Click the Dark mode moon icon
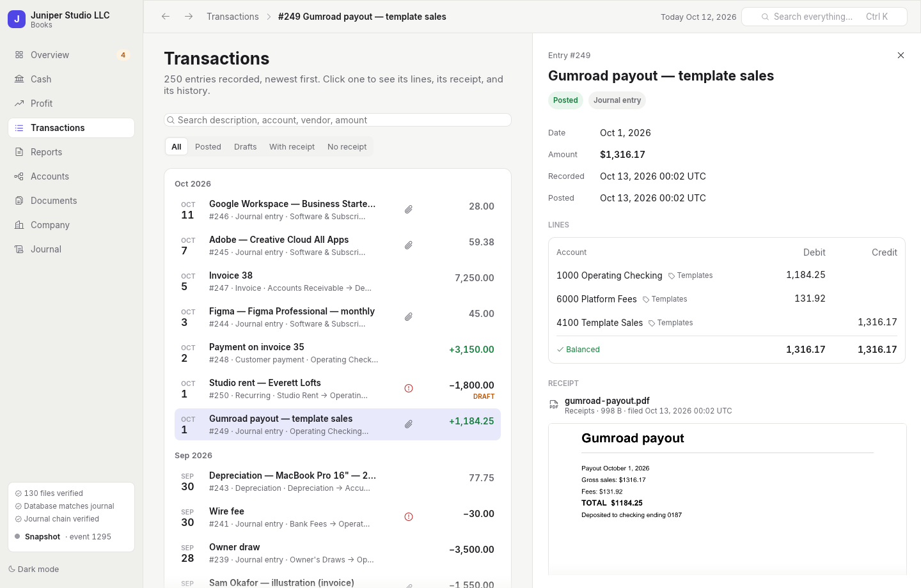This screenshot has width=921, height=588. click(x=12, y=569)
